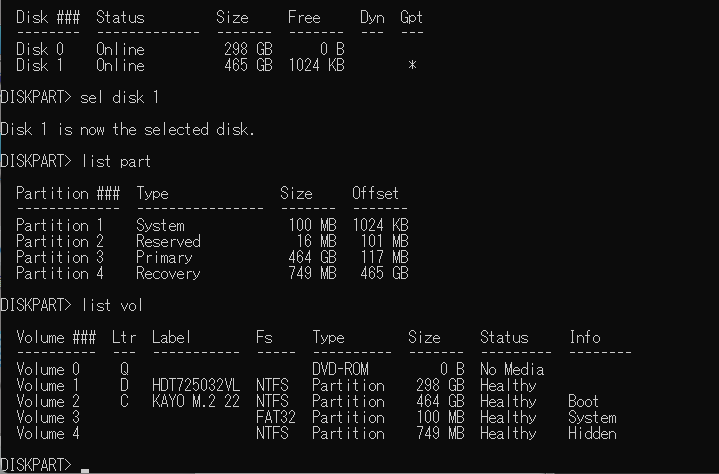This screenshot has width=719, height=474.
Task: Click Volume 0 in the volume list
Action: (x=55, y=370)
